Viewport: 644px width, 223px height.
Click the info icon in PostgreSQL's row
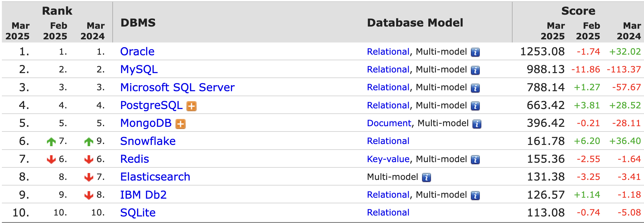pos(475,106)
